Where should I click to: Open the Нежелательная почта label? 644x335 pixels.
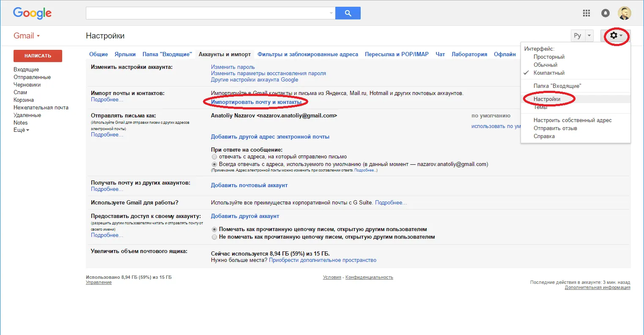pyautogui.click(x=41, y=107)
